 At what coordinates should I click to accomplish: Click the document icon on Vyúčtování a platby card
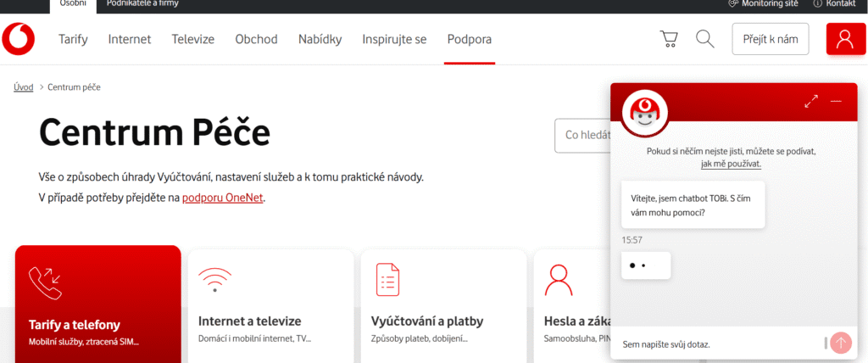click(387, 280)
